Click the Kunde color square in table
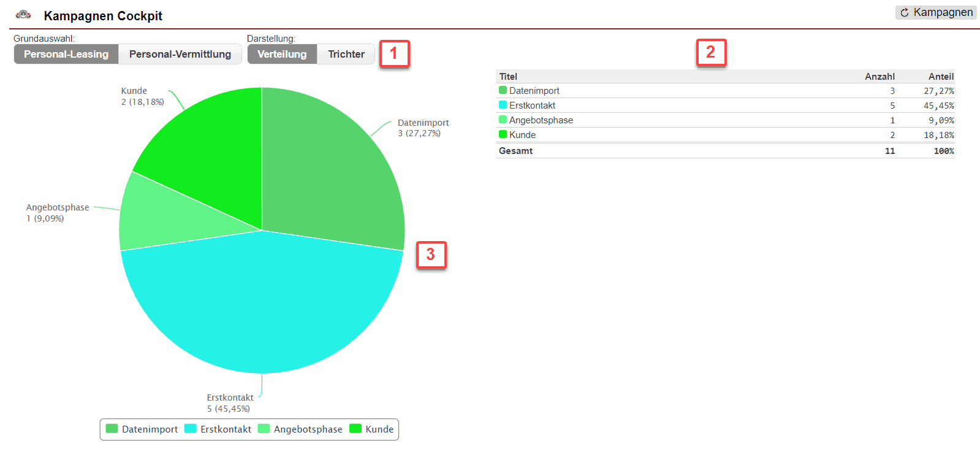 503,134
